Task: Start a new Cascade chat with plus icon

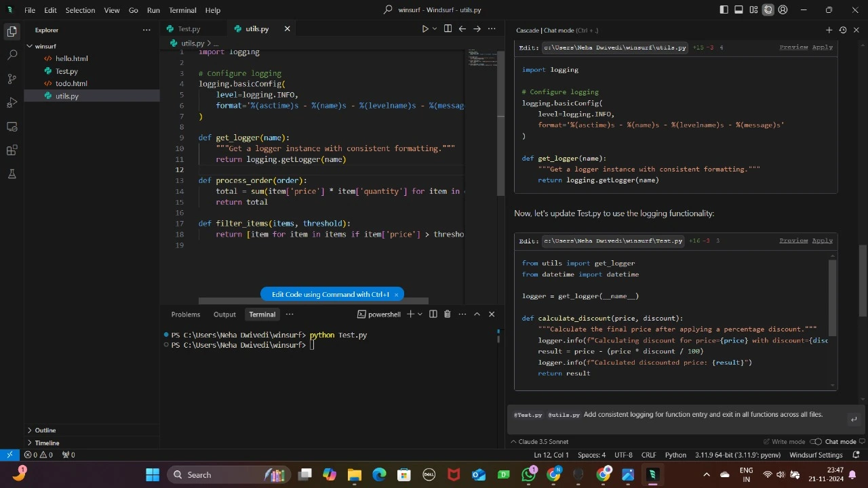Action: (x=829, y=30)
